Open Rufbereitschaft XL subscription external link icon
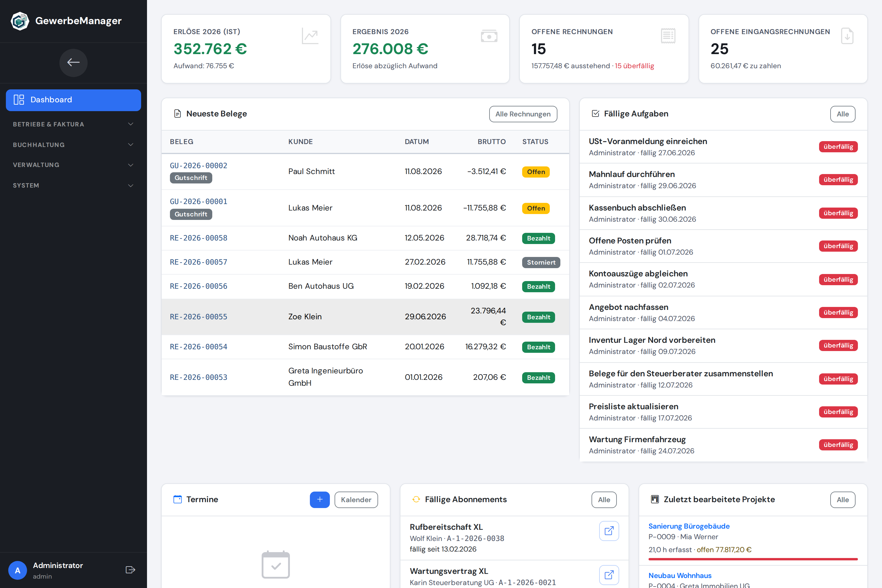Image resolution: width=882 pixels, height=588 pixels. click(x=609, y=531)
